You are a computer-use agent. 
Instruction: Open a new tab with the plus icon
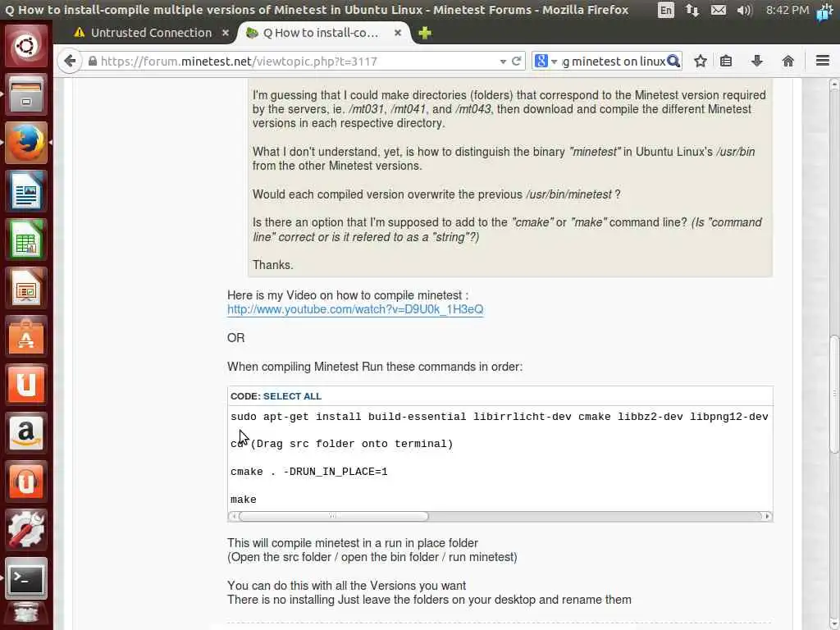(425, 33)
